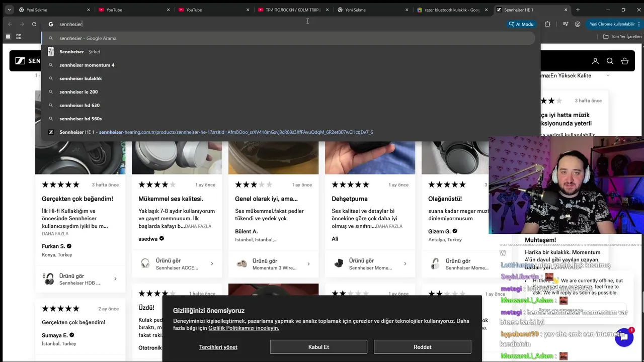Go back using browser back arrow
Screen dimensions: 644x362
click(x=10, y=24)
